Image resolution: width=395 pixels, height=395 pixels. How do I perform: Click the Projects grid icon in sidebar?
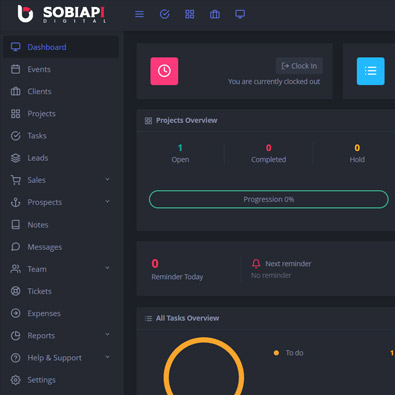click(x=16, y=114)
